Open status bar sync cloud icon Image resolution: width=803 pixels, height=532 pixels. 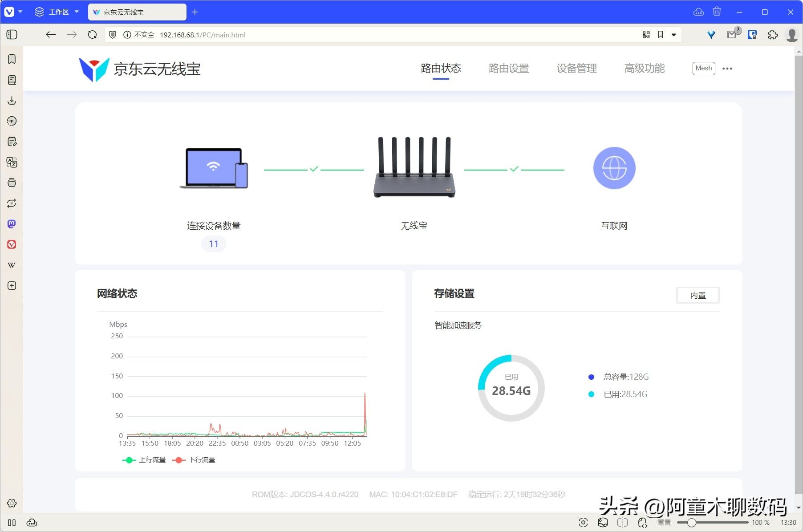[32, 523]
